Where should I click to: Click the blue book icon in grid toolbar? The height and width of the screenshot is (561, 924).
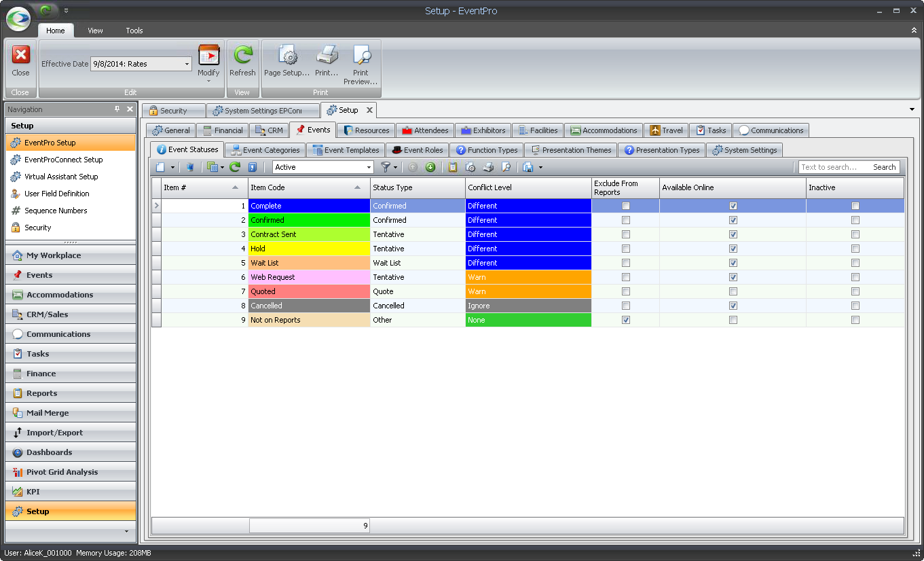[x=252, y=167]
